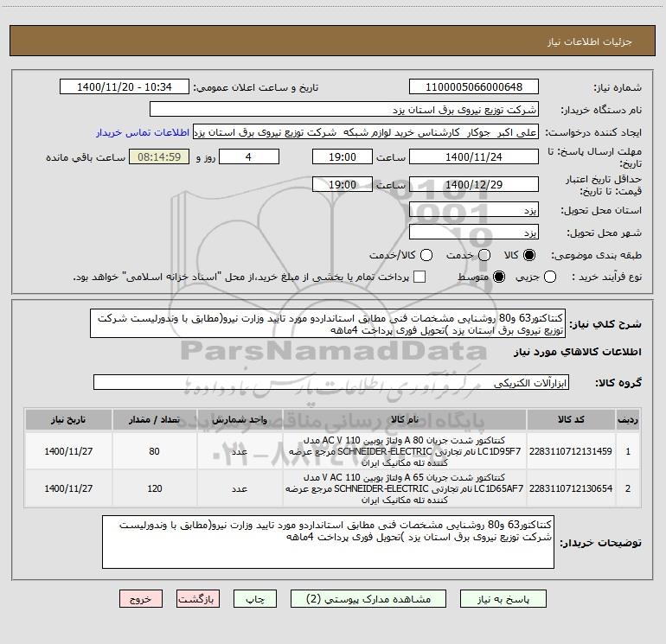Open اطلاعات تماس خریدار link

(x=143, y=132)
